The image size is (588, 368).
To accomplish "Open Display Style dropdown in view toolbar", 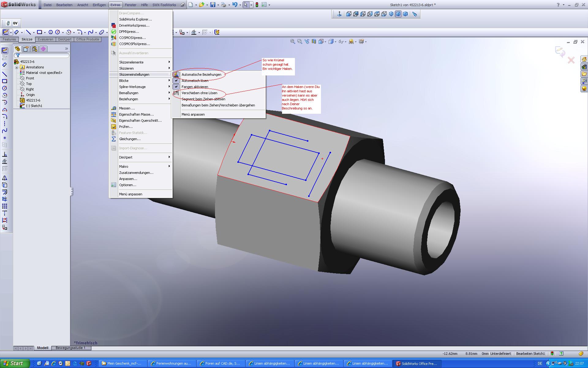I will pos(336,42).
